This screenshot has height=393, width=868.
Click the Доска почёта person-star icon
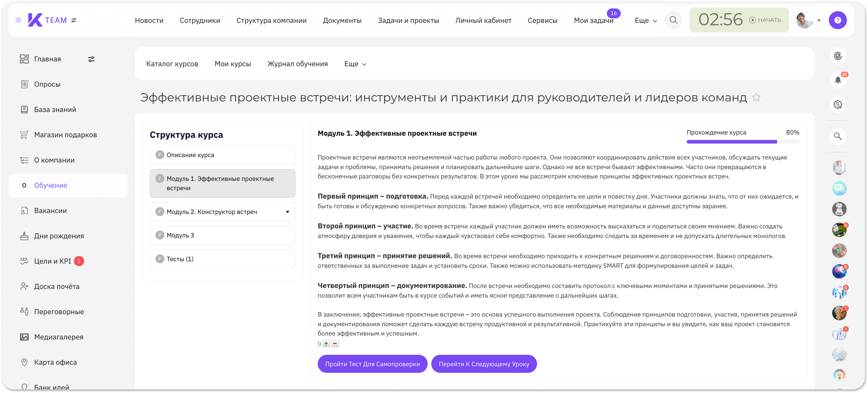point(24,286)
